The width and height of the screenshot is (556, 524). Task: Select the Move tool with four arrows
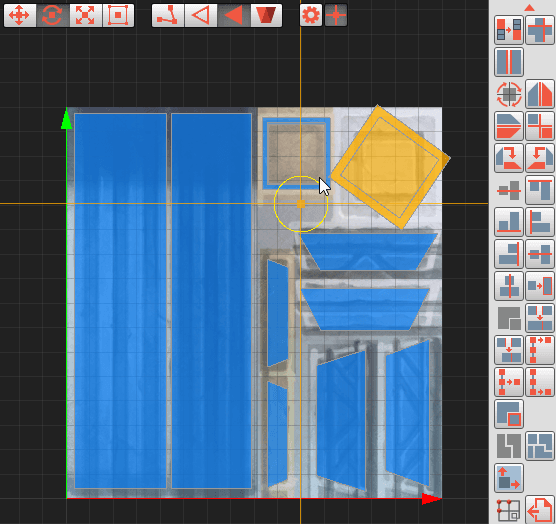click(x=20, y=16)
